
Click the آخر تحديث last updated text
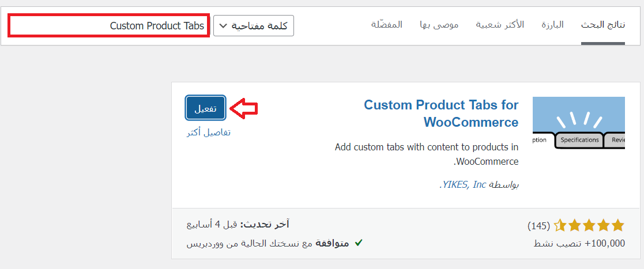point(238,224)
